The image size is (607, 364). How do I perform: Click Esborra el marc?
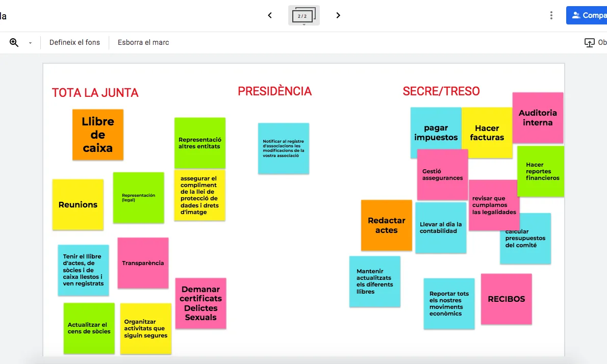coord(142,42)
